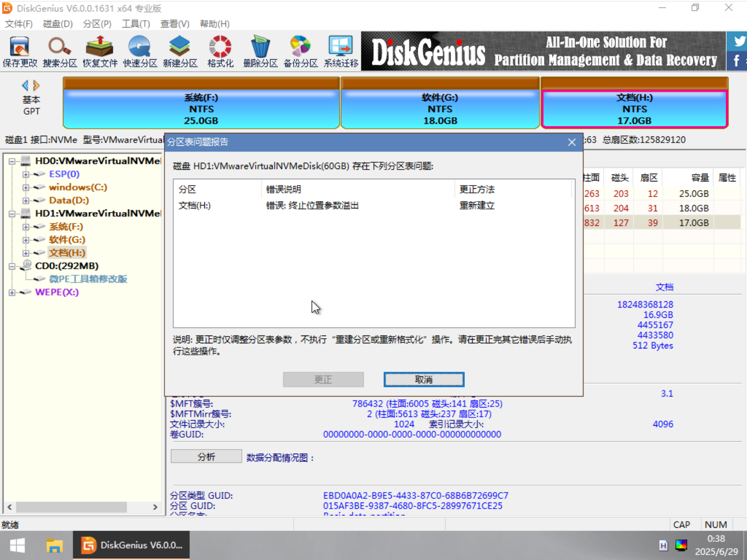Open the 分区(P) menu

96,23
